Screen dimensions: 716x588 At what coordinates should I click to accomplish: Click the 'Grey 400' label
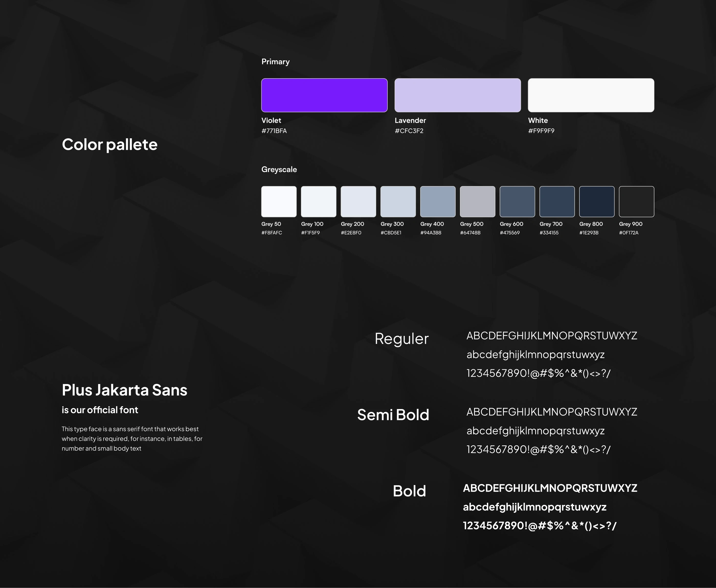(x=432, y=224)
